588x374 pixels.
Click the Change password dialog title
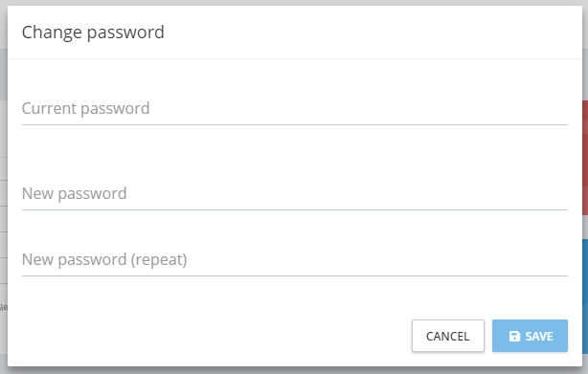(x=93, y=33)
